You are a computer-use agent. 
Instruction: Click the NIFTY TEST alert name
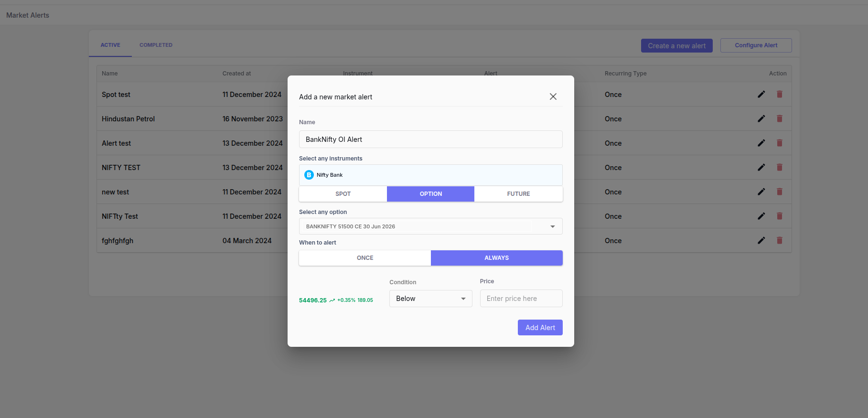(x=121, y=168)
